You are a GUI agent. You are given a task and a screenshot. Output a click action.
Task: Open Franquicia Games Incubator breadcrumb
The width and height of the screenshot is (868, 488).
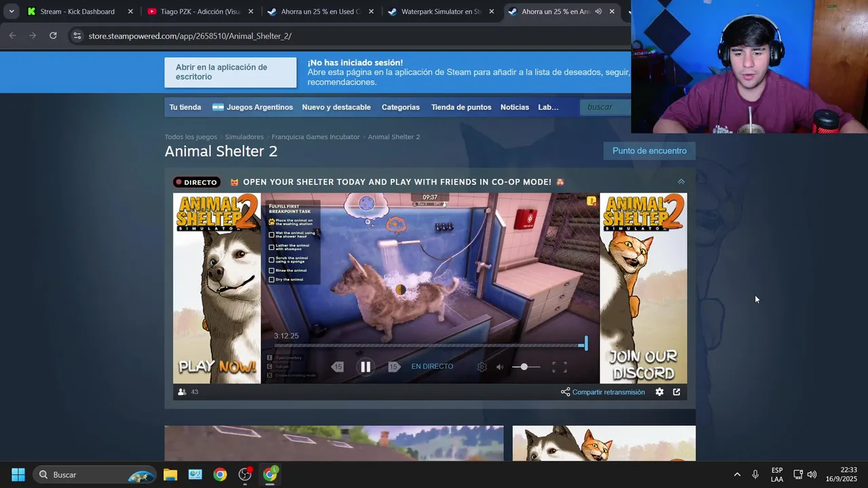(315, 137)
